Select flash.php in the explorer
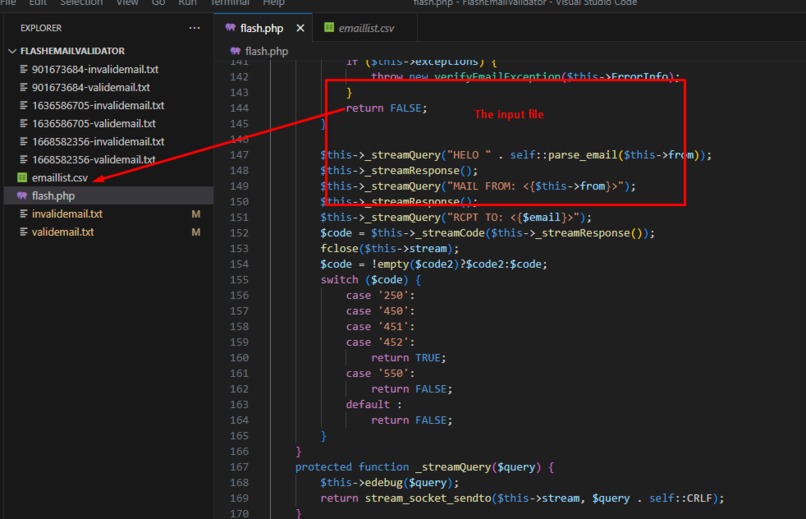Screen dimensions: 806x519 tap(106, 196)
